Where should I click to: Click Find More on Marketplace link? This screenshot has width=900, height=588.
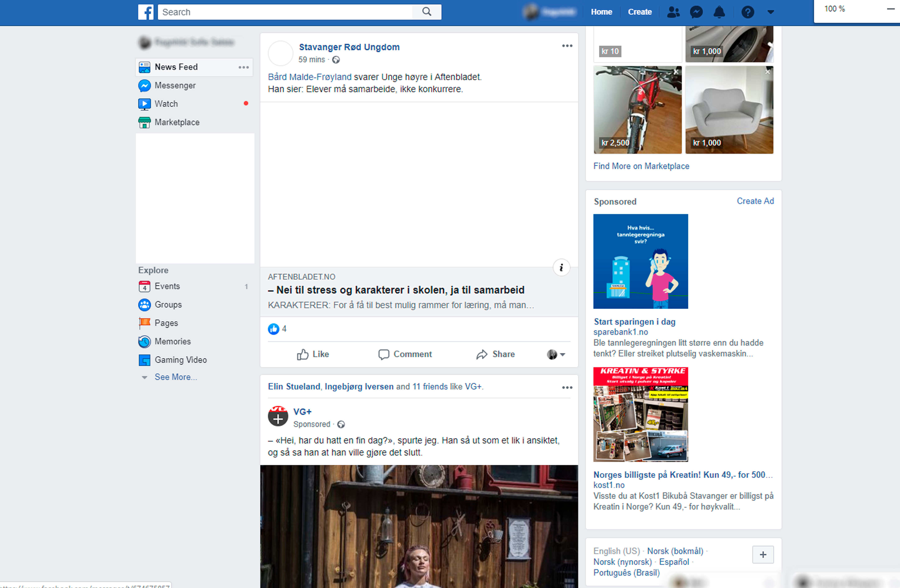641,166
